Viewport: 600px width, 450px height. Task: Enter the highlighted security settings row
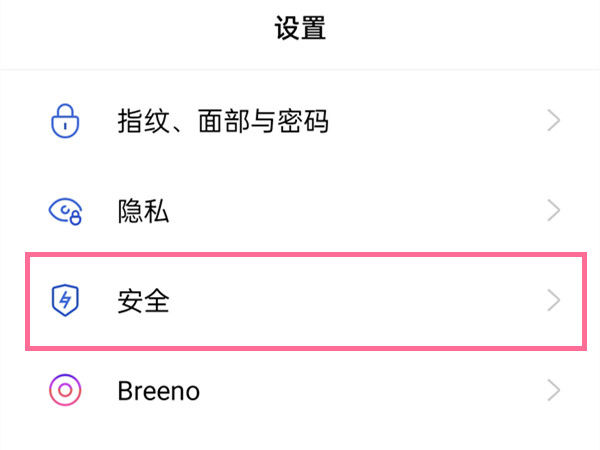(x=350, y=301)
